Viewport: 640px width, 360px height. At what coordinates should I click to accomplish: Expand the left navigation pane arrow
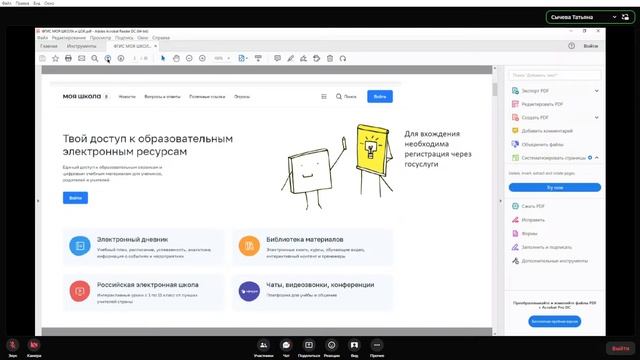[x=38, y=201]
